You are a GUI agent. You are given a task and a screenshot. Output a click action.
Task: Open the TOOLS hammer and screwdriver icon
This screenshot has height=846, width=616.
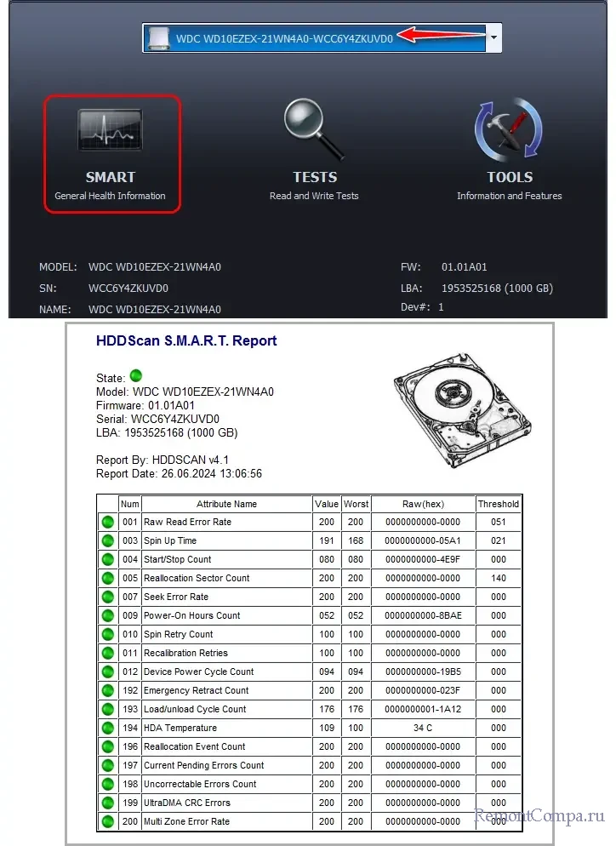tap(508, 130)
